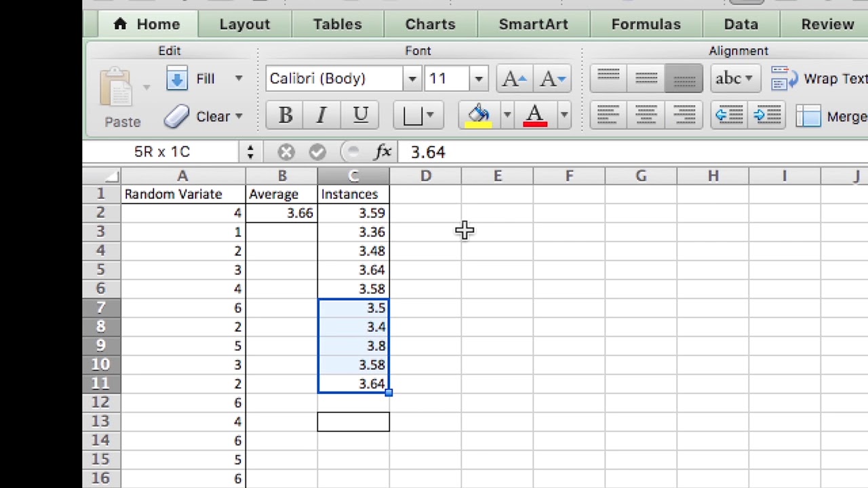The width and height of the screenshot is (868, 488).
Task: Click the cancel entry X button
Action: click(286, 152)
